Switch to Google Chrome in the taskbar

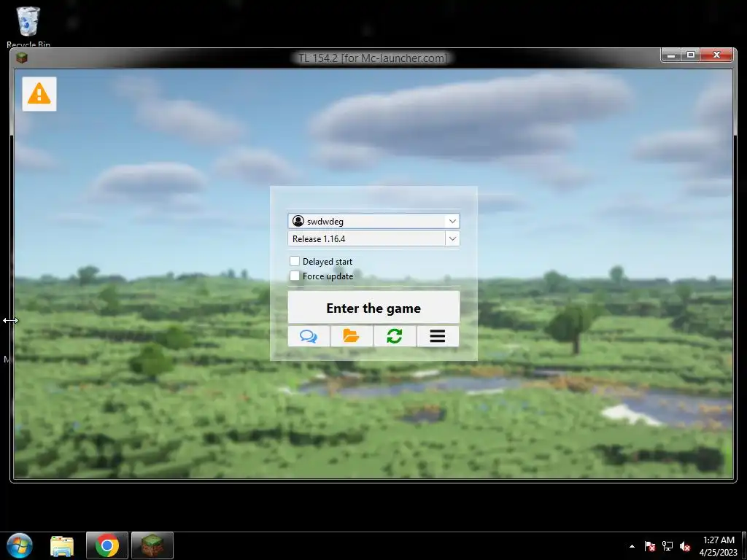click(x=107, y=545)
